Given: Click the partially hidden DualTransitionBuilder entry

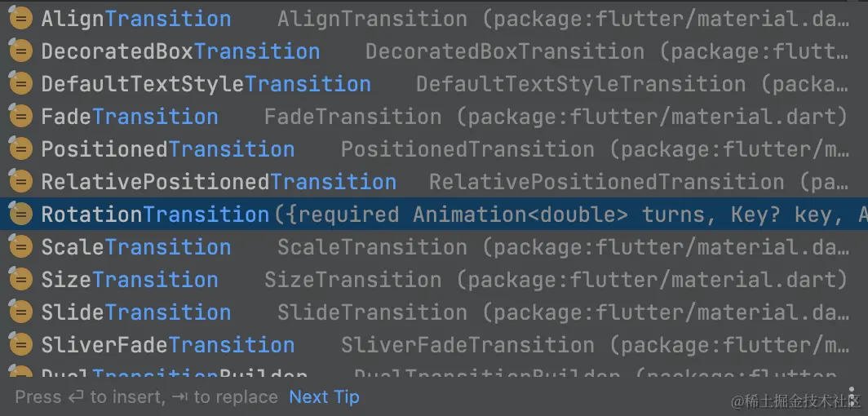Looking at the screenshot, I should 174,374.
